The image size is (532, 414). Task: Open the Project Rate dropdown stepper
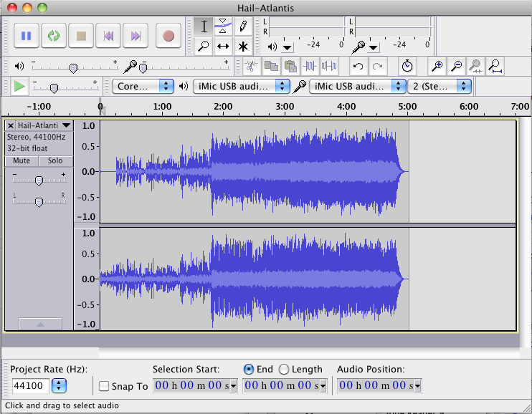pyautogui.click(x=59, y=386)
